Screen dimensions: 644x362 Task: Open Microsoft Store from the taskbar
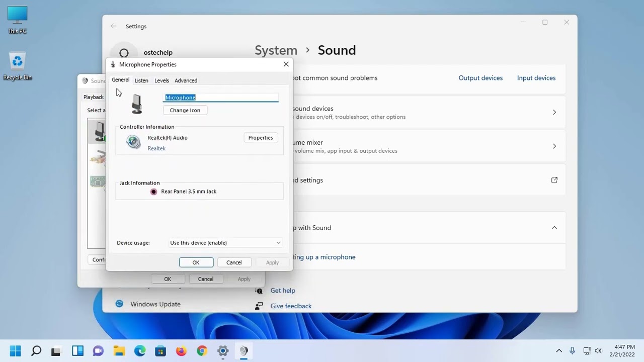click(160, 351)
